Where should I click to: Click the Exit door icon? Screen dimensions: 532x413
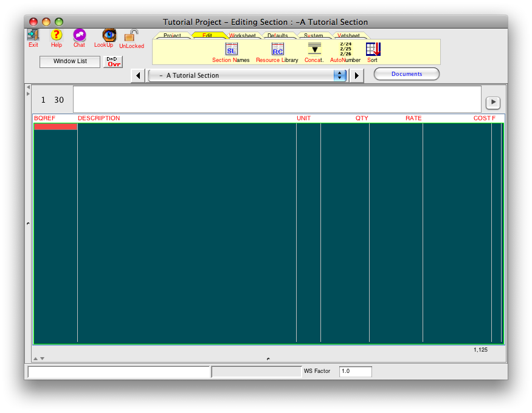point(33,35)
